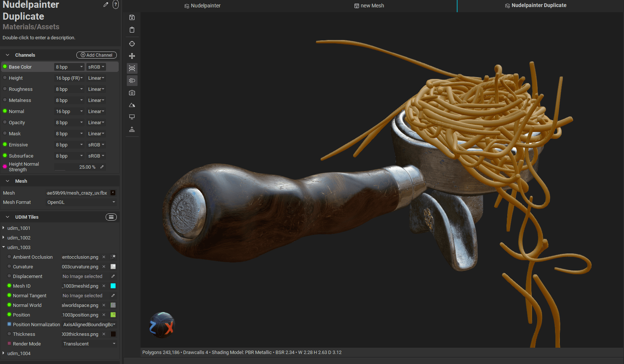This screenshot has width=624, height=364.
Task: Open the Base Color sRGB color space dropdown
Action: [x=96, y=67]
